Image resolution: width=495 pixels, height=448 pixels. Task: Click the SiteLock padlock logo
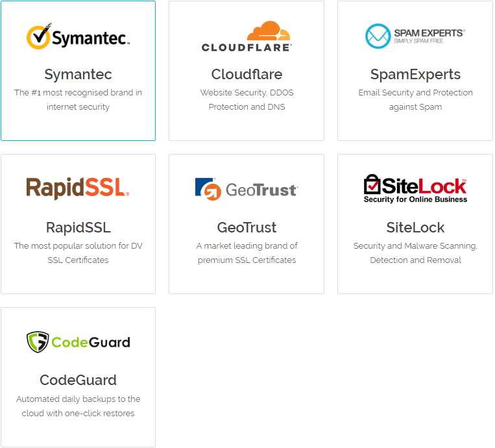[415, 188]
